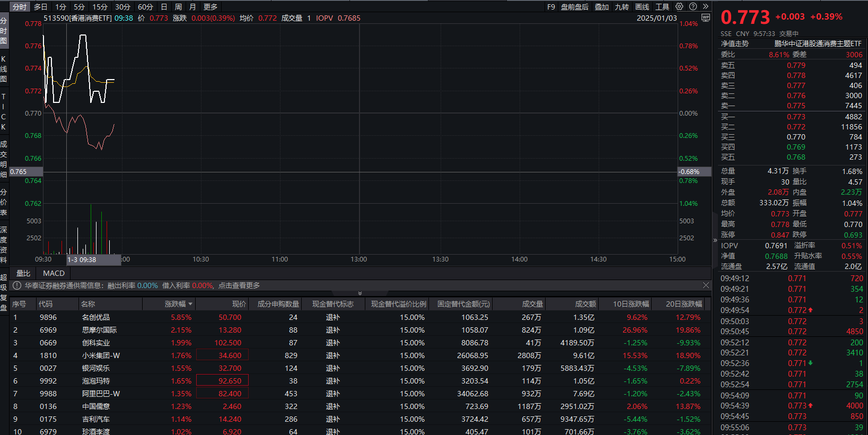The height and width of the screenshot is (435, 868).
Task: Toggle 叠加 overlay comparison
Action: [602, 7]
